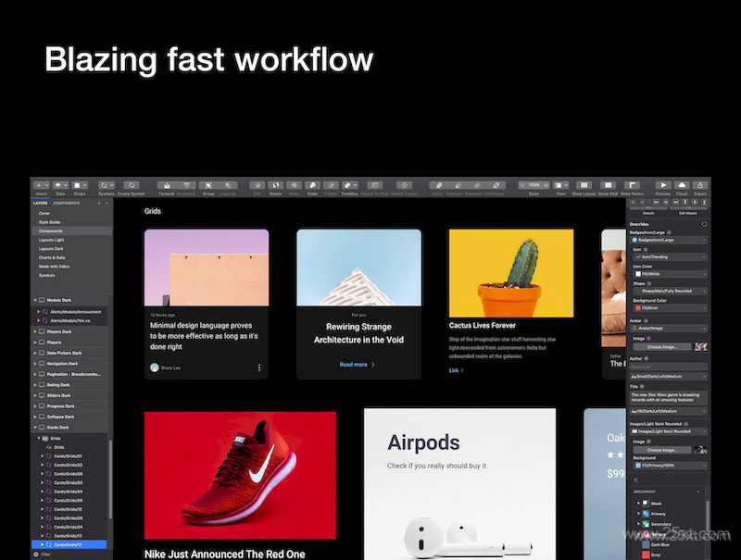Open the Combine tool menu
Screen dimensions: 741x560
coord(350,185)
